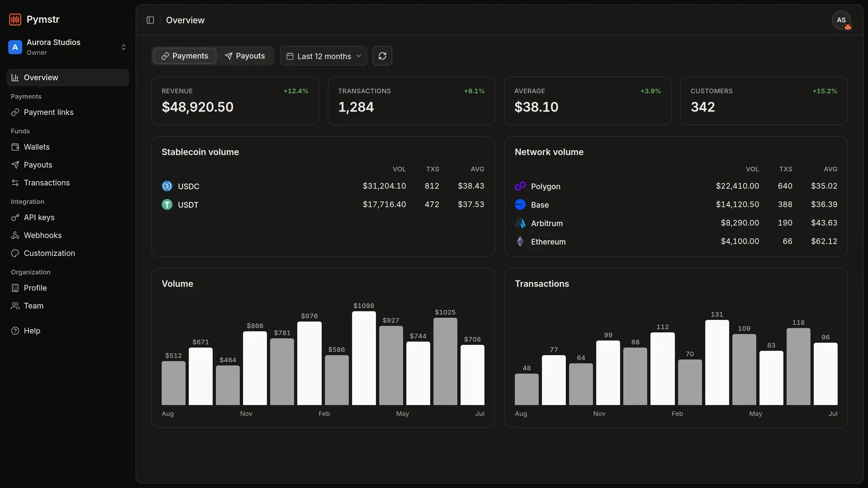Click the API keys key icon
Screen dimensions: 868x488
(15, 217)
